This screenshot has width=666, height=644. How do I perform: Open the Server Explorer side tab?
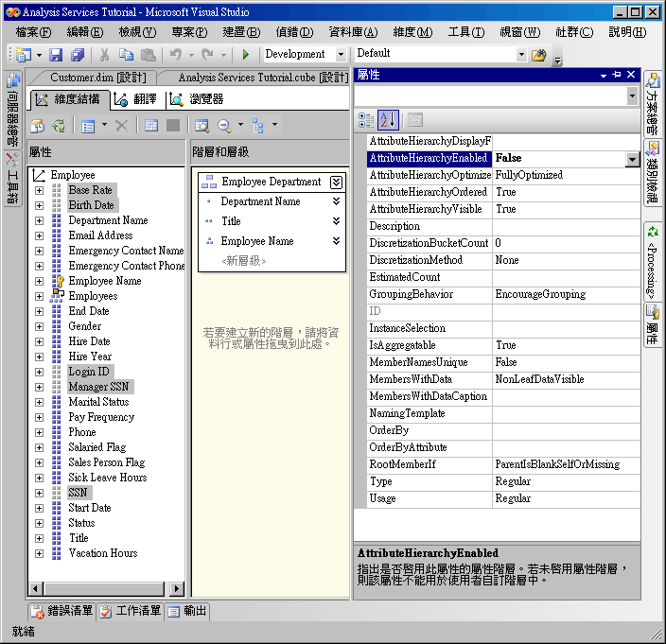pos(12,109)
